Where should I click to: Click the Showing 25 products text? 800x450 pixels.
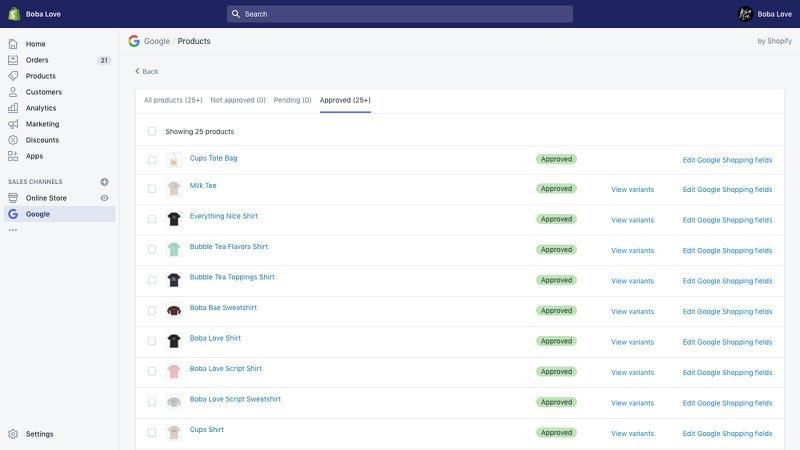click(x=199, y=132)
